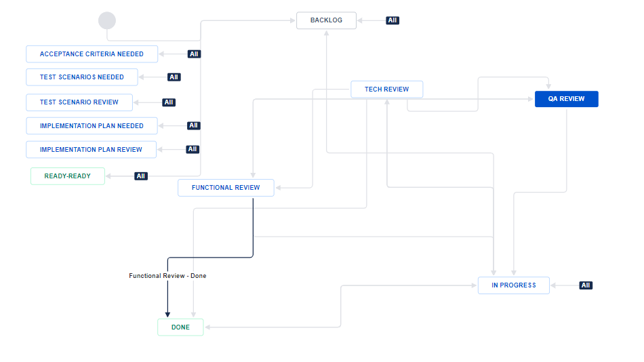Click All badge next to TEST SCENARIOS NEEDED
This screenshot has width=644, height=362.
click(x=174, y=77)
